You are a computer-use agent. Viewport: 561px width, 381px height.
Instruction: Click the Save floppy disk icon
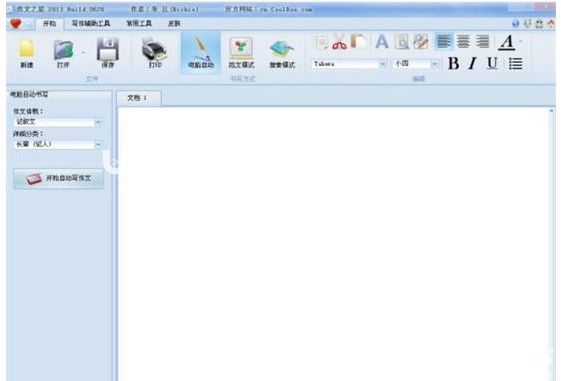(x=108, y=53)
